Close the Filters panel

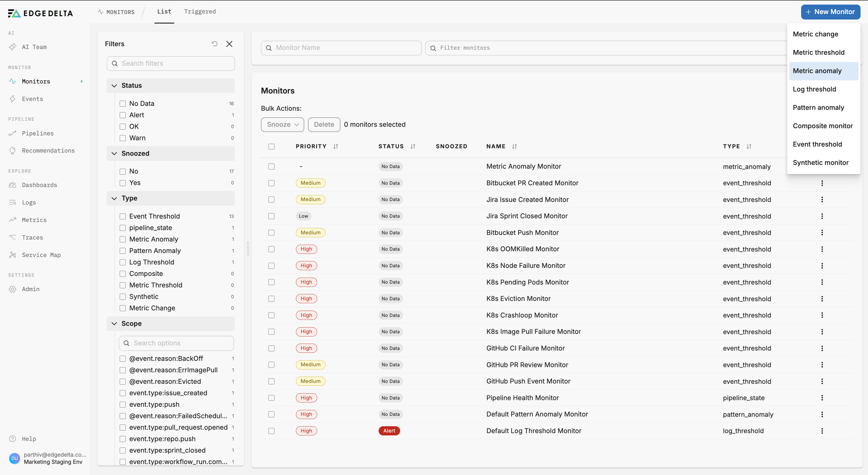pos(229,44)
